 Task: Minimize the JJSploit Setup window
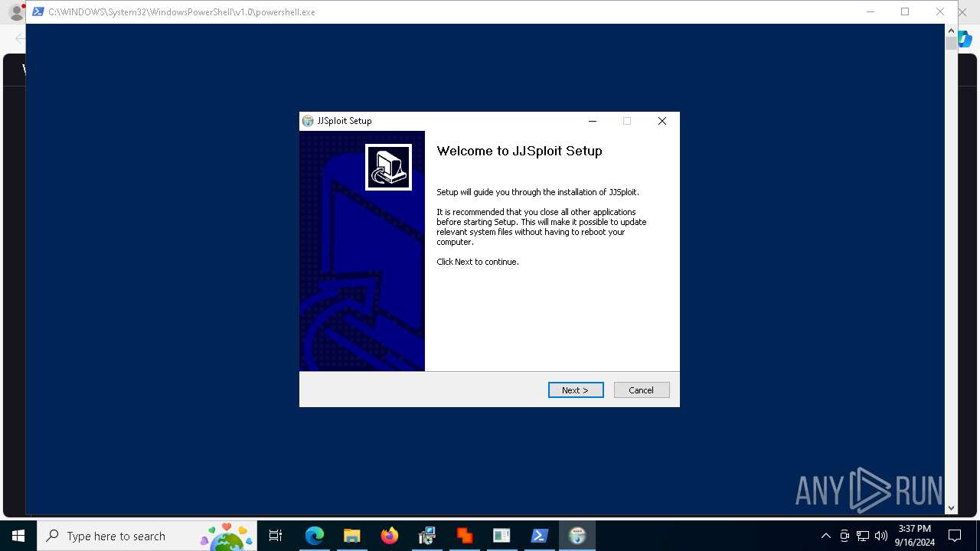[593, 121]
